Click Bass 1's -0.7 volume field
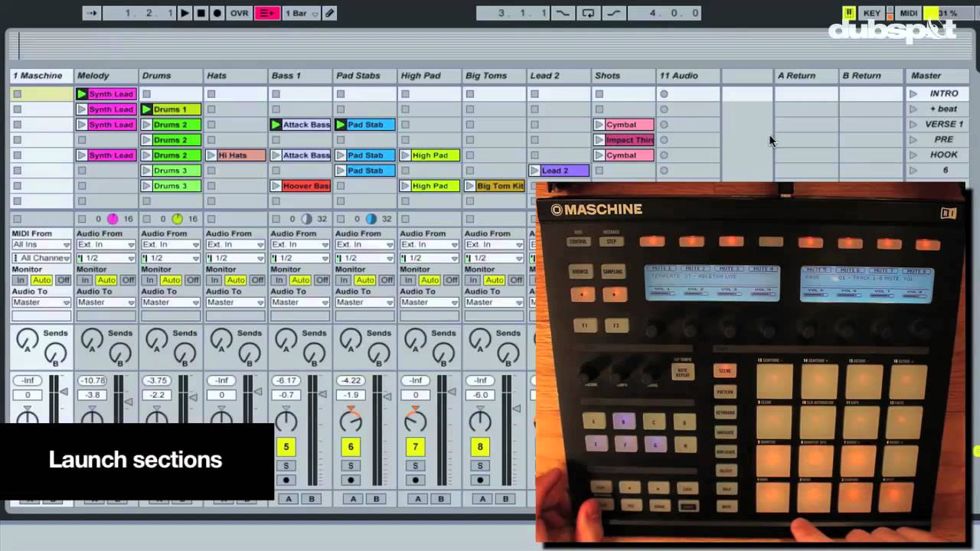 coord(286,395)
